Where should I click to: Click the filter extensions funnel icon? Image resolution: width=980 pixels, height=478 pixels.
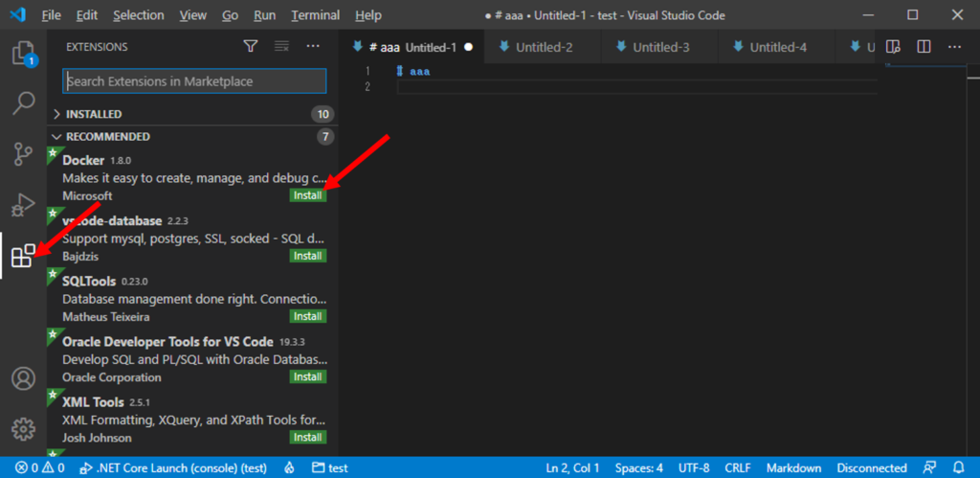tap(251, 46)
